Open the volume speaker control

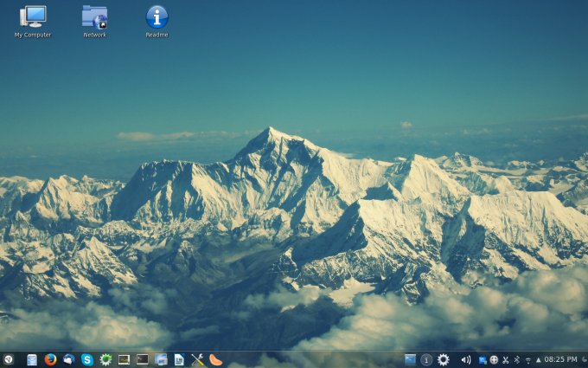[x=466, y=360]
